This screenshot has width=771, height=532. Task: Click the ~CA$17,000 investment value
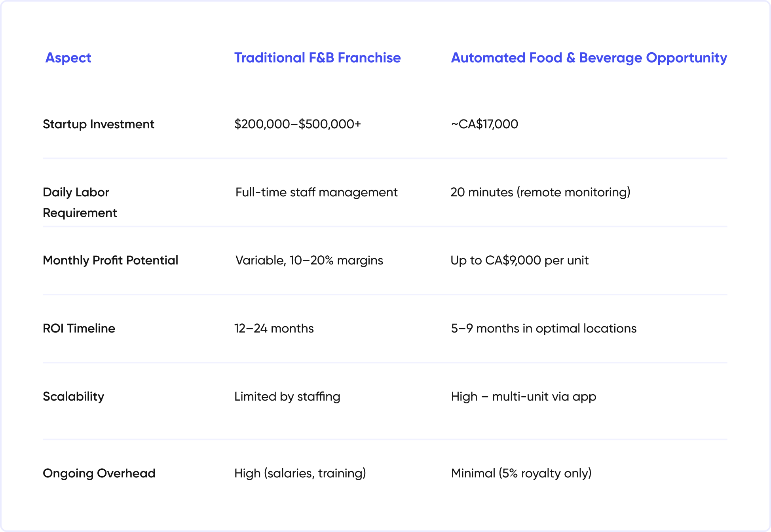484,124
